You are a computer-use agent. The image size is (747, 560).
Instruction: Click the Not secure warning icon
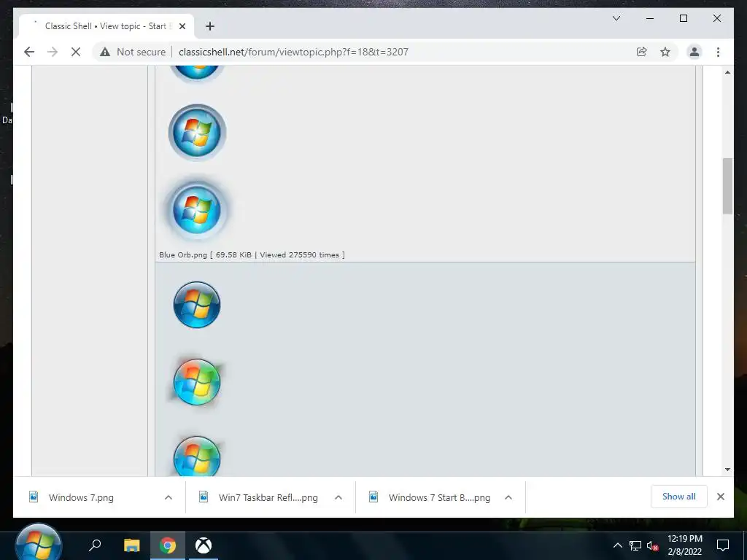[x=105, y=52]
